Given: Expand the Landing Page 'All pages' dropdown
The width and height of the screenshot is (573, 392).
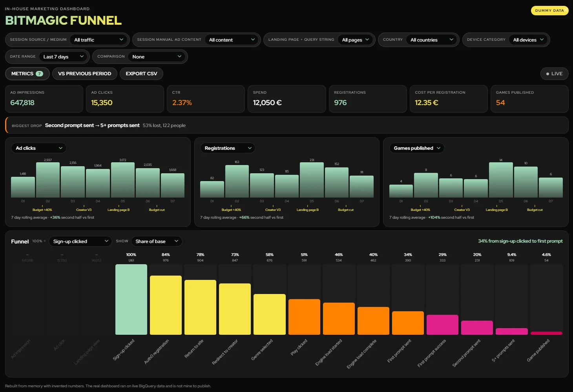Looking at the screenshot, I should [356, 40].
